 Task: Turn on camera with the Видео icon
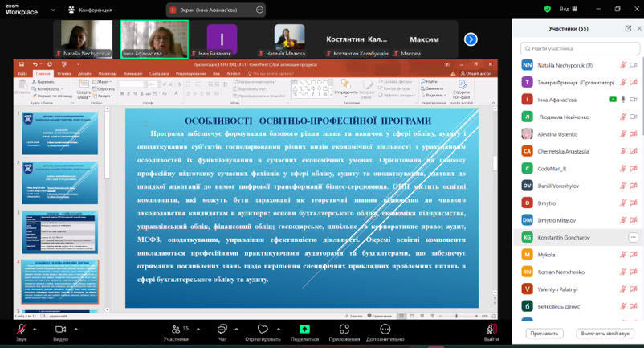tap(60, 329)
